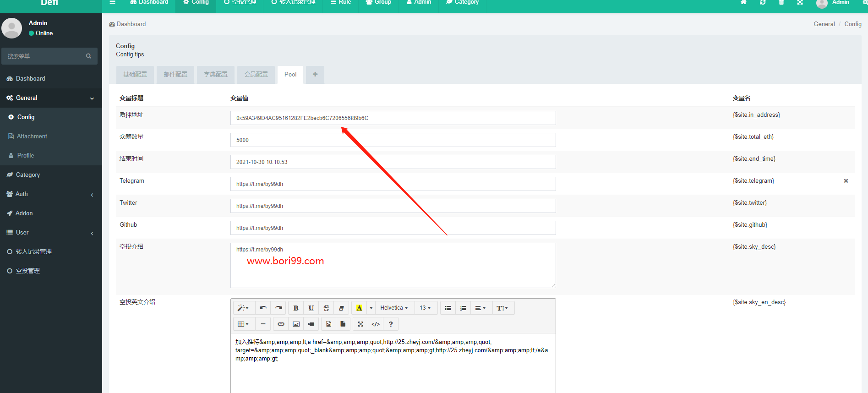Image resolution: width=868 pixels, height=393 pixels.
Task: Open the 基础配置 tab
Action: (135, 74)
